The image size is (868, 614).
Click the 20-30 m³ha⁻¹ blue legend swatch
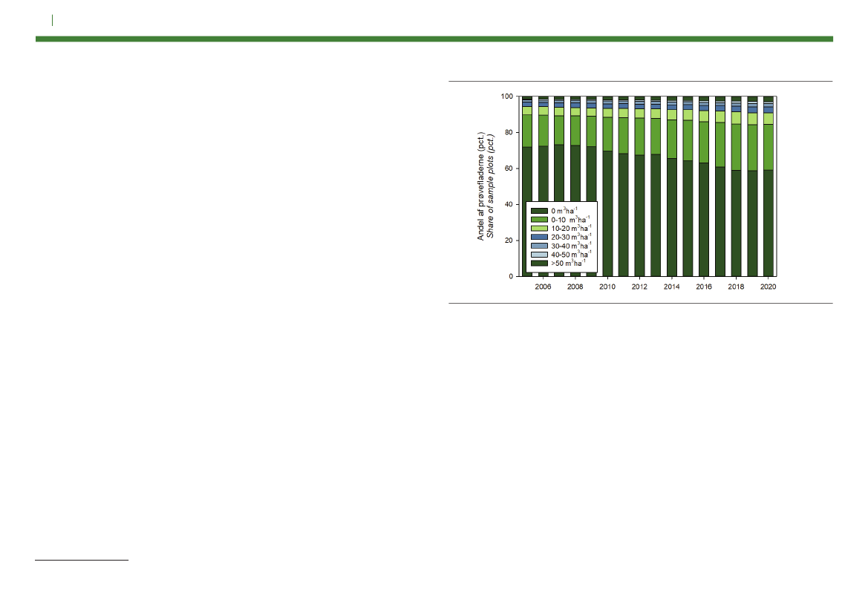539,237
